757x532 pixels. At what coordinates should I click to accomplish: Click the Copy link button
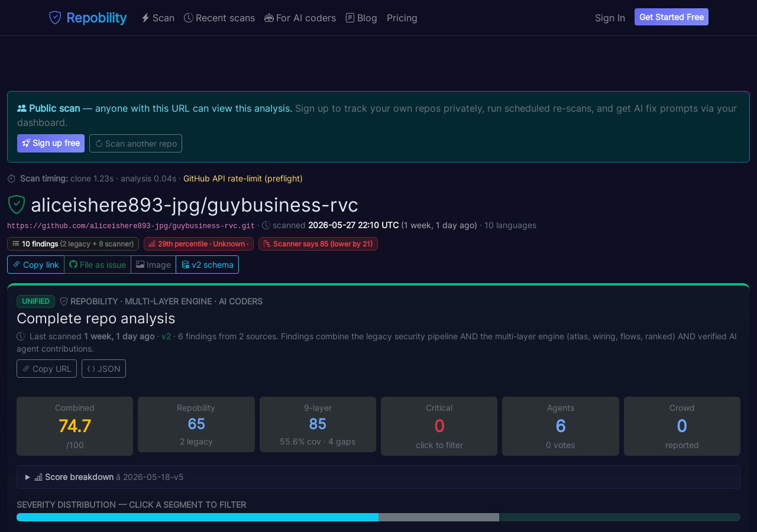pyautogui.click(x=35, y=264)
